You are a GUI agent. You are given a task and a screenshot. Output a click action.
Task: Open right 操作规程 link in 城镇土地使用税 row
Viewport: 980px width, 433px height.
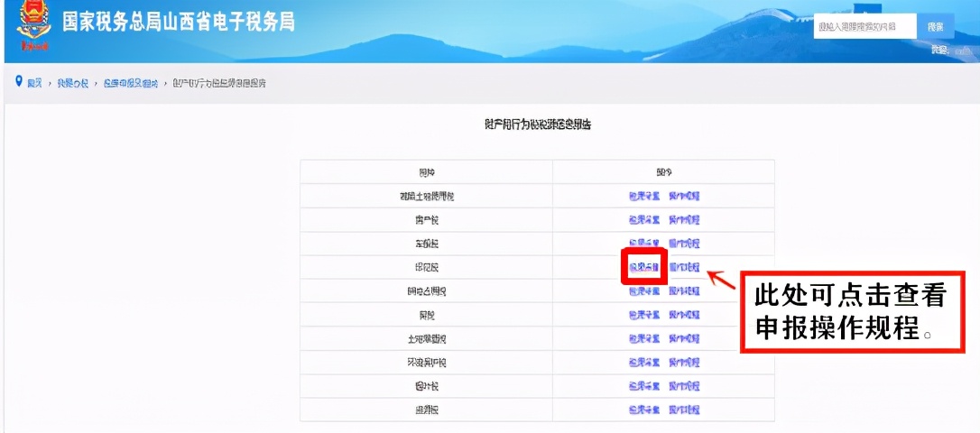point(684,196)
